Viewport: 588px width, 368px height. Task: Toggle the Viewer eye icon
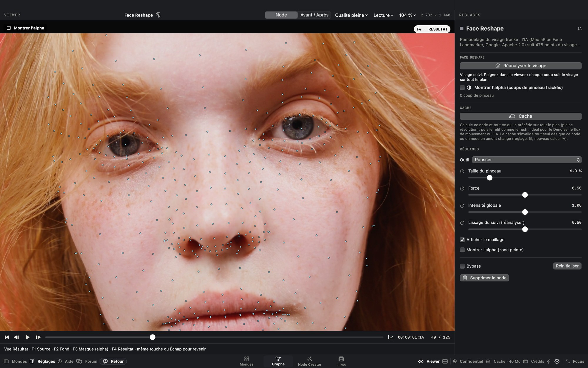[x=421, y=362]
